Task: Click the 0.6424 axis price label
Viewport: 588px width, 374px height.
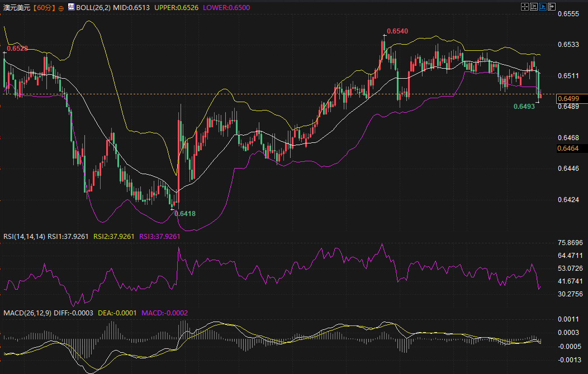Action: click(x=568, y=199)
